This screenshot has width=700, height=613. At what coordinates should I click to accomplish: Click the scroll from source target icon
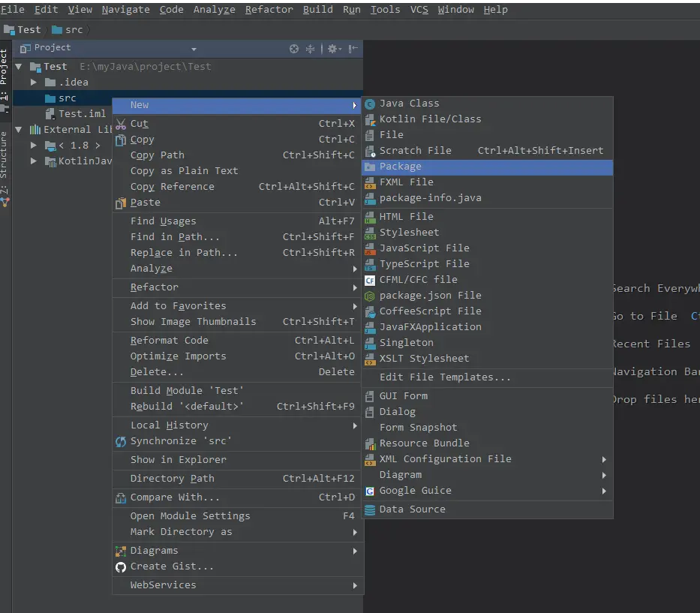(x=294, y=49)
